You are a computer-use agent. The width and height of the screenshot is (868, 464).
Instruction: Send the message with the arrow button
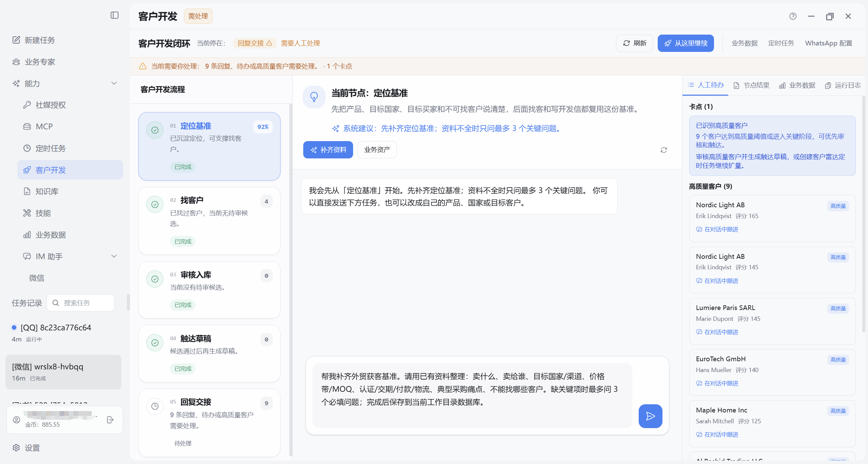pos(650,416)
